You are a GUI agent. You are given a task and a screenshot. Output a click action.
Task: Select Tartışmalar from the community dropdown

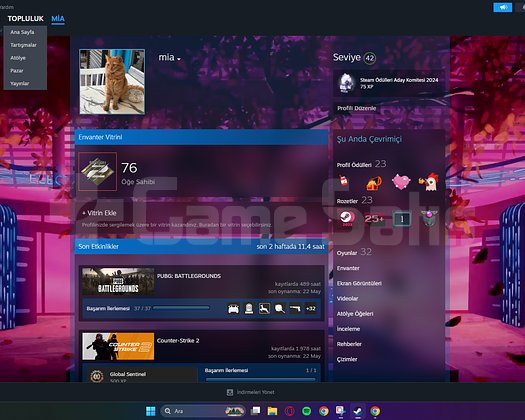pos(23,45)
